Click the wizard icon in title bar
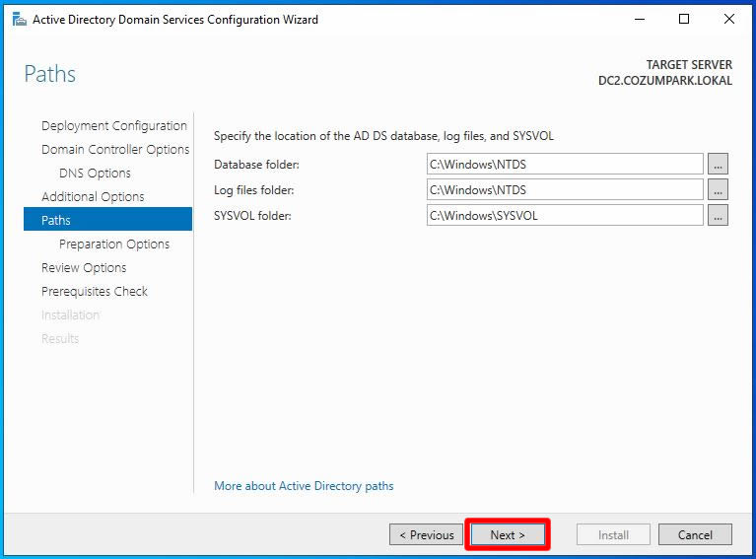The height and width of the screenshot is (559, 756). (x=19, y=19)
